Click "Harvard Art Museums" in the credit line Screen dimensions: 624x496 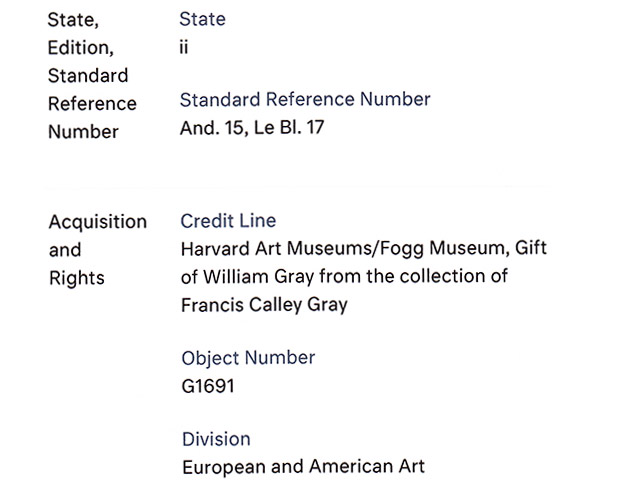[273, 249]
